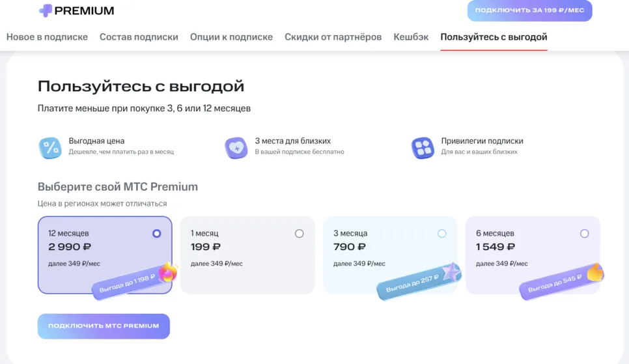The width and height of the screenshot is (629, 364).
Task: Click the four-squares Привилегии подписки icon
Action: pos(423,148)
